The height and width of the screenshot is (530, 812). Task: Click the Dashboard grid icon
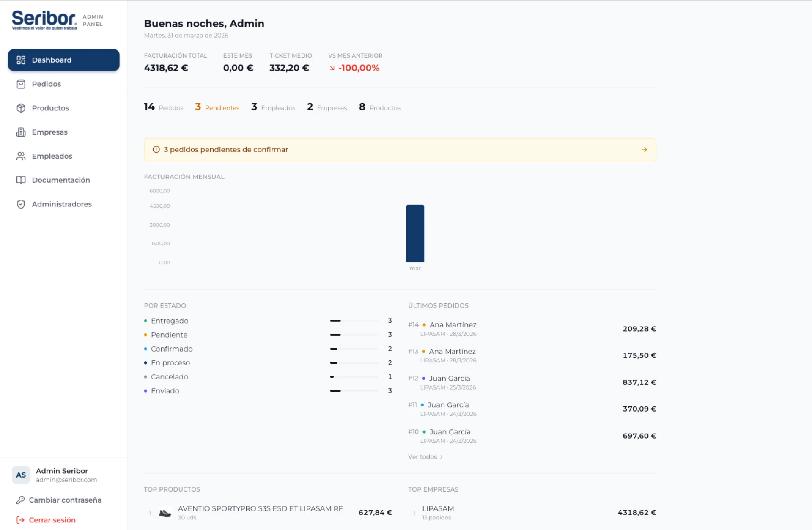click(x=21, y=60)
